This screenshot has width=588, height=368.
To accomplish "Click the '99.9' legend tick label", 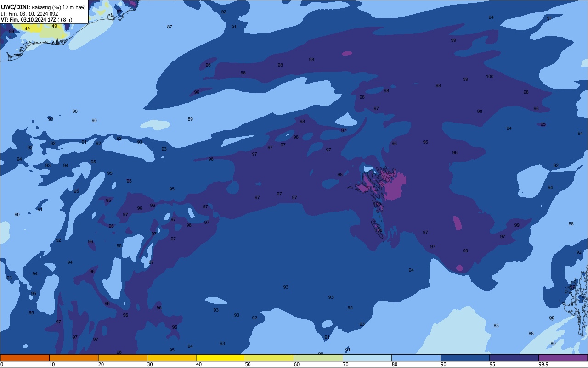I will [544, 364].
